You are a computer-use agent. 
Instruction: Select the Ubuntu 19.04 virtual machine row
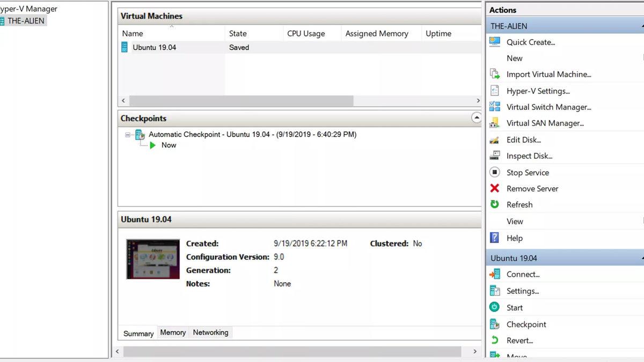[155, 48]
